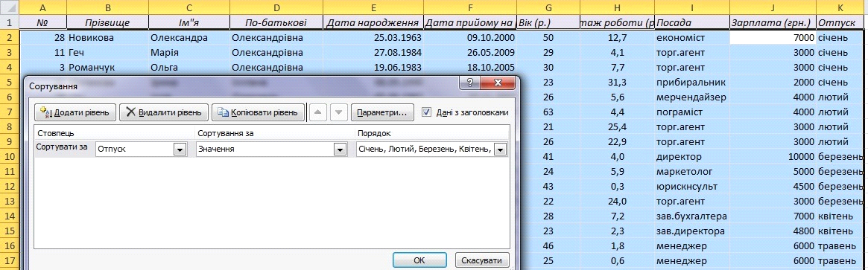Click the мерчендайзер position cell

[x=692, y=97]
